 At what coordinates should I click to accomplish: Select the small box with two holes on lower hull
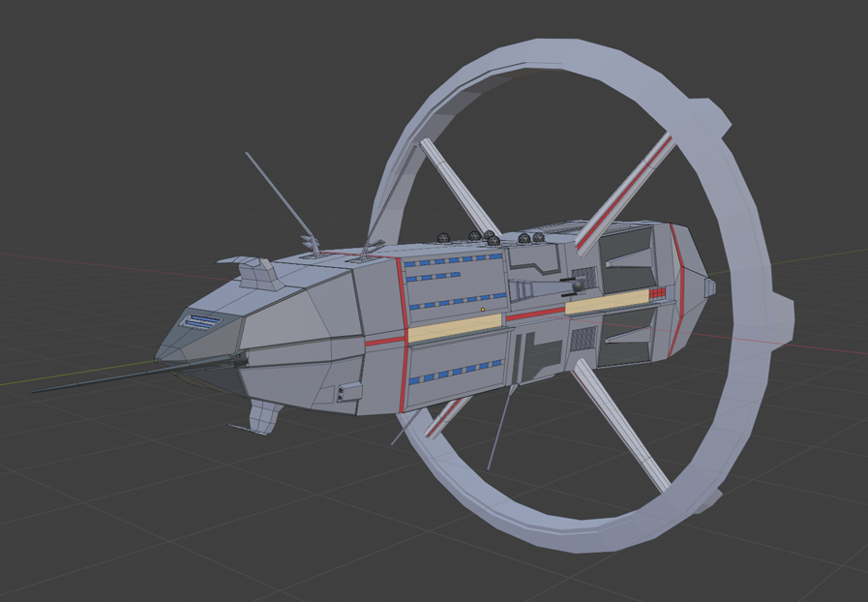pyautogui.click(x=347, y=392)
